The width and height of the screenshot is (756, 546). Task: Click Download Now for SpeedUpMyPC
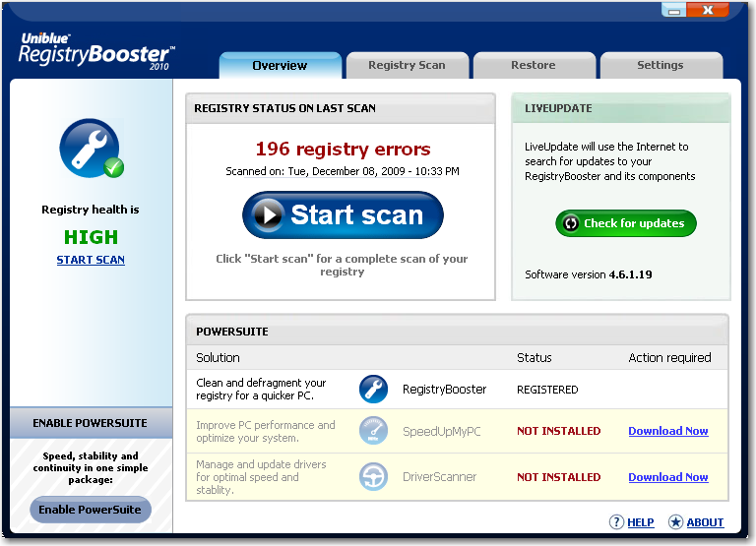(668, 431)
